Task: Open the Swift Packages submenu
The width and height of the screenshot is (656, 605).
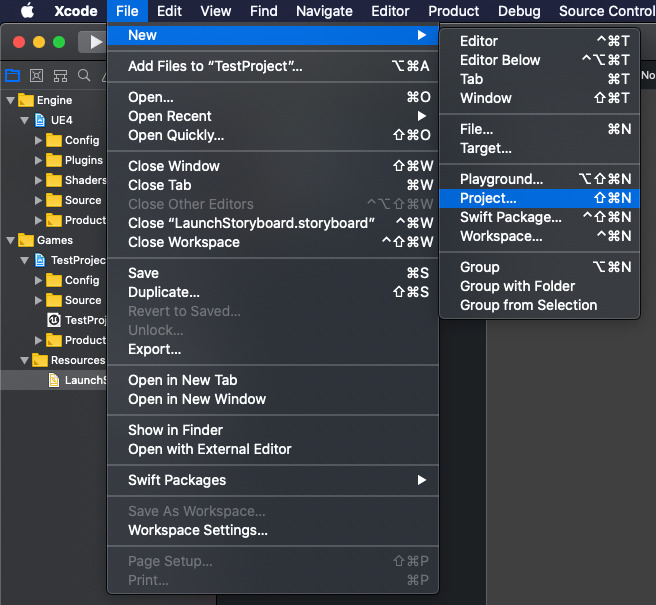Action: point(273,480)
